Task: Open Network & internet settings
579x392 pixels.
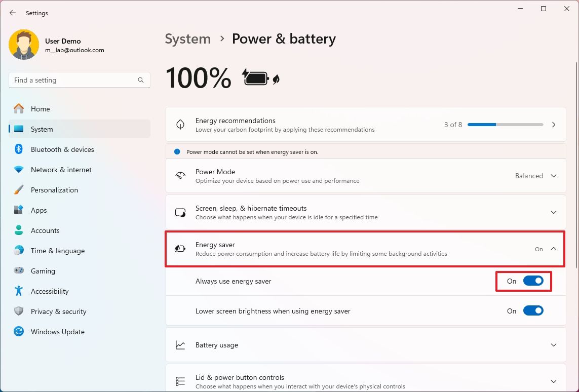Action: coord(61,170)
